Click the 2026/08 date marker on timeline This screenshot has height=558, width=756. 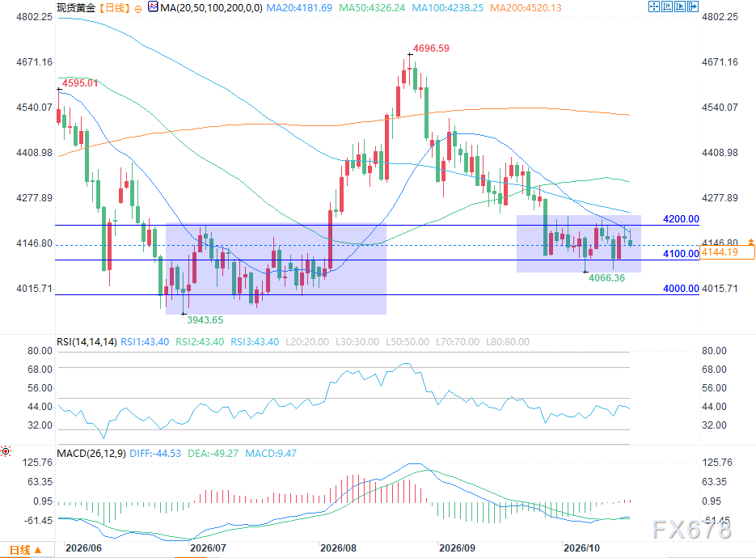[x=338, y=547]
